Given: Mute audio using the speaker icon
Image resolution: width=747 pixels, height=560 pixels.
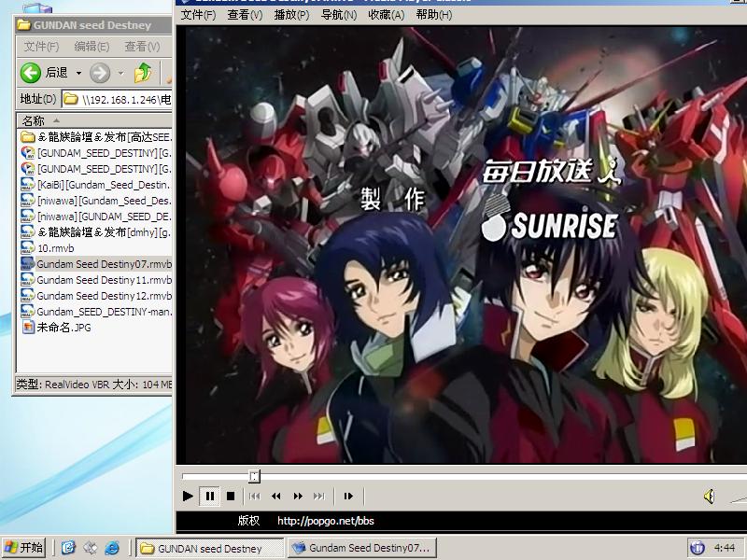Looking at the screenshot, I should [x=710, y=497].
